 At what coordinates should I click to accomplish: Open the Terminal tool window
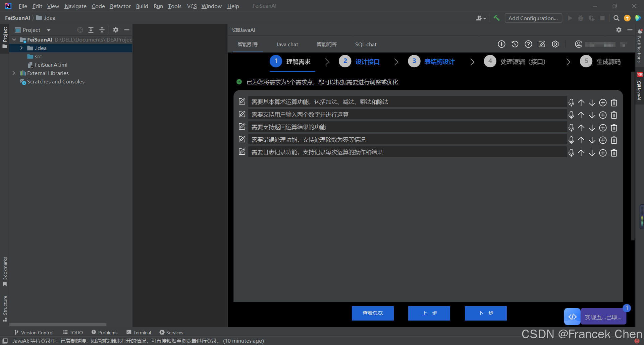[x=139, y=332]
